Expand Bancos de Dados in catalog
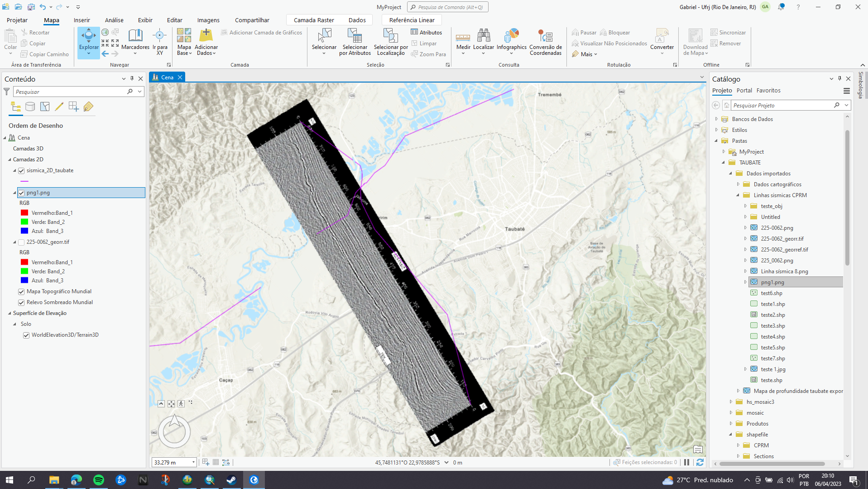 [x=716, y=119]
